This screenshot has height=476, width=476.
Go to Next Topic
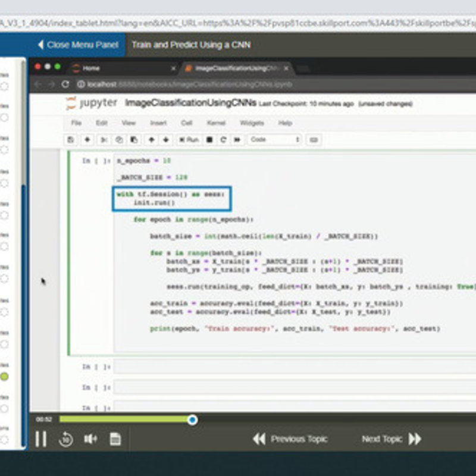click(x=392, y=439)
